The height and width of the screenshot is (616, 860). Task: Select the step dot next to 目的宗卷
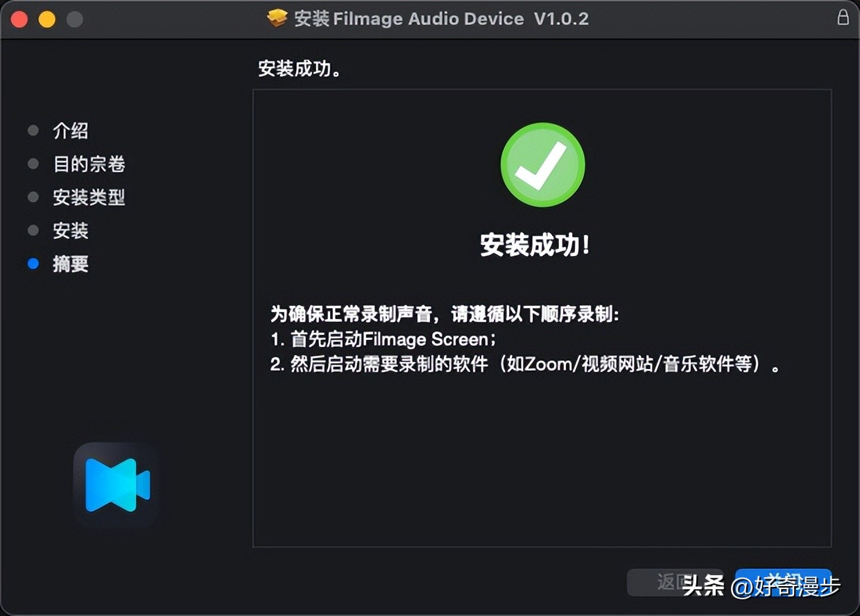(33, 164)
